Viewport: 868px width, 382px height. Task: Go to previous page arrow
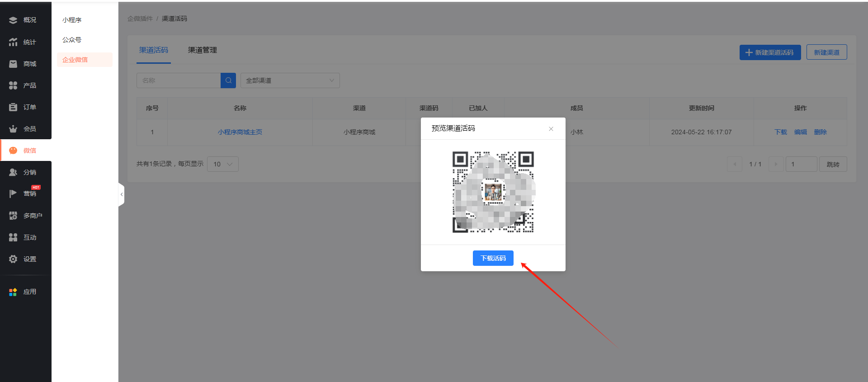coord(735,164)
